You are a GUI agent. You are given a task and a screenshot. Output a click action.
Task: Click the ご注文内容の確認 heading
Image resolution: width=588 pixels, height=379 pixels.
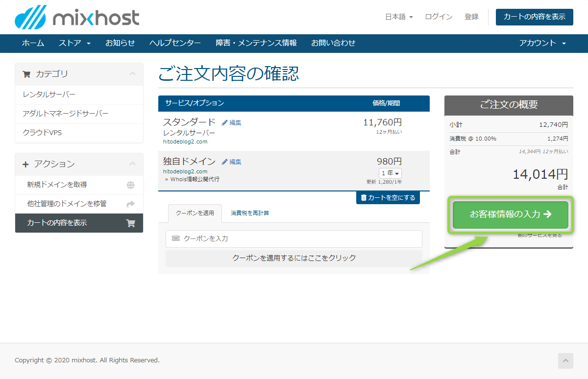229,74
